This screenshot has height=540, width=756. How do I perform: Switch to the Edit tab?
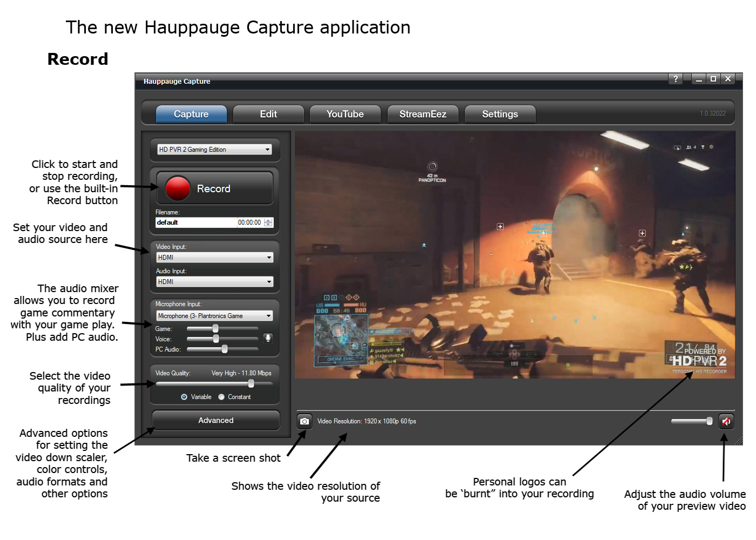[268, 114]
